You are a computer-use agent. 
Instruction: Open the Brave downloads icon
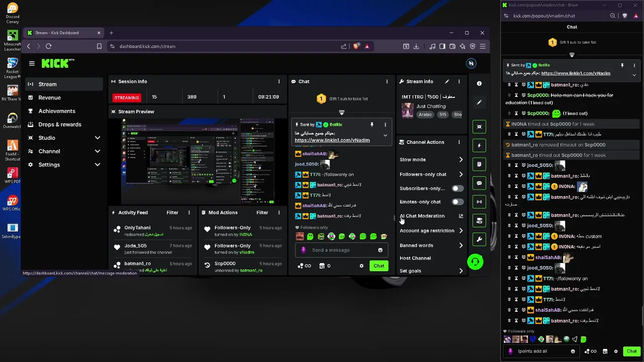pos(416,46)
